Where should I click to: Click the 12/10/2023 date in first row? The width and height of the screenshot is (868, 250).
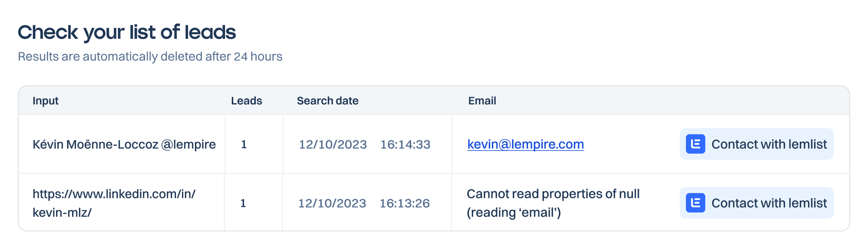[333, 144]
